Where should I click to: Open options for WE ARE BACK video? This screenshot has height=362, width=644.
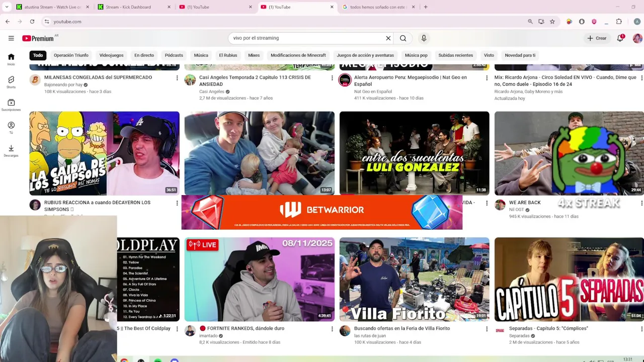(641, 203)
